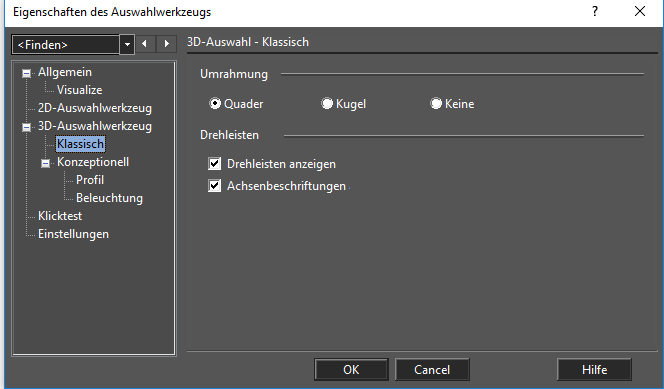This screenshot has width=664, height=389.
Task: Open the Beleuchtung tree entry
Action: coord(109,198)
